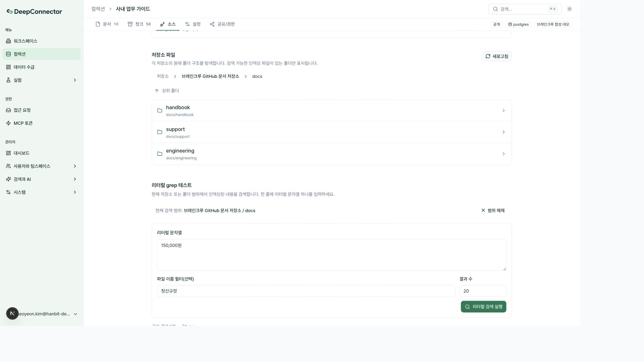Click 브레인크루 GitHub 문서 저장소 breadcrumb
The height and width of the screenshot is (362, 644).
[x=210, y=76]
